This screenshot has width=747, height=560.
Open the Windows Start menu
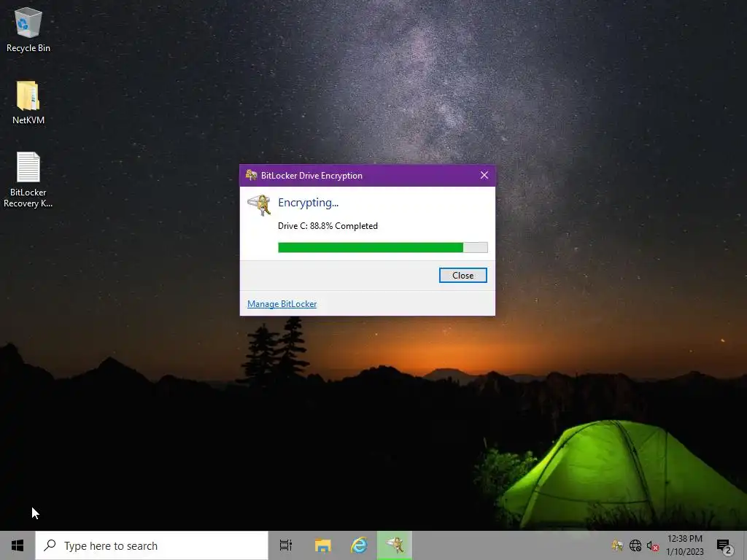point(18,545)
